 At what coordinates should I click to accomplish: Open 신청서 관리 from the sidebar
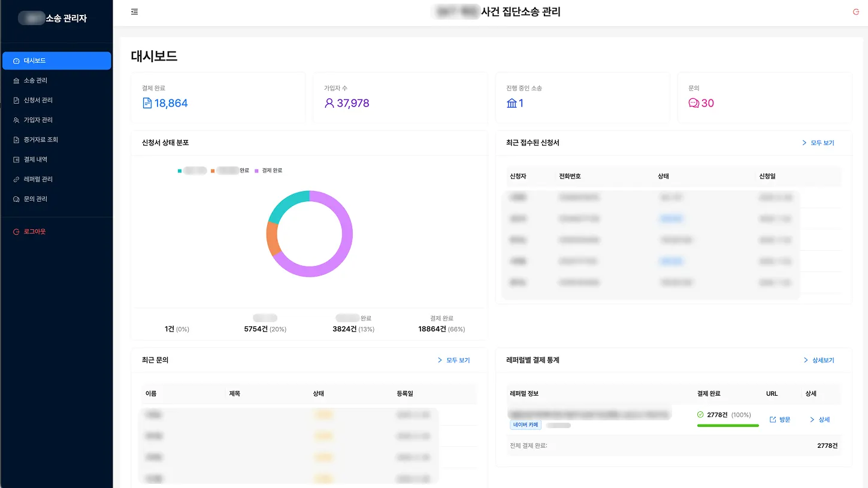56,100
